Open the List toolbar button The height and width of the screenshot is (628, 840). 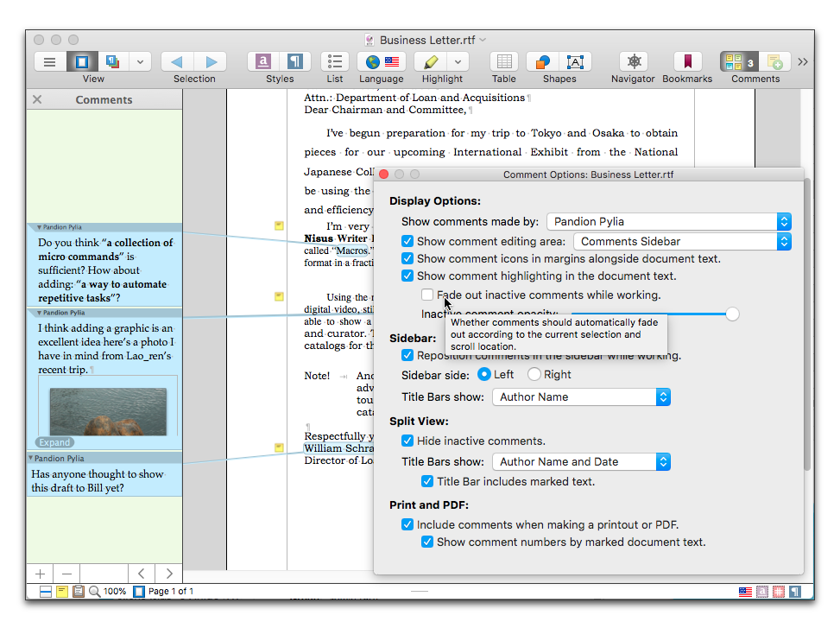[x=335, y=62]
